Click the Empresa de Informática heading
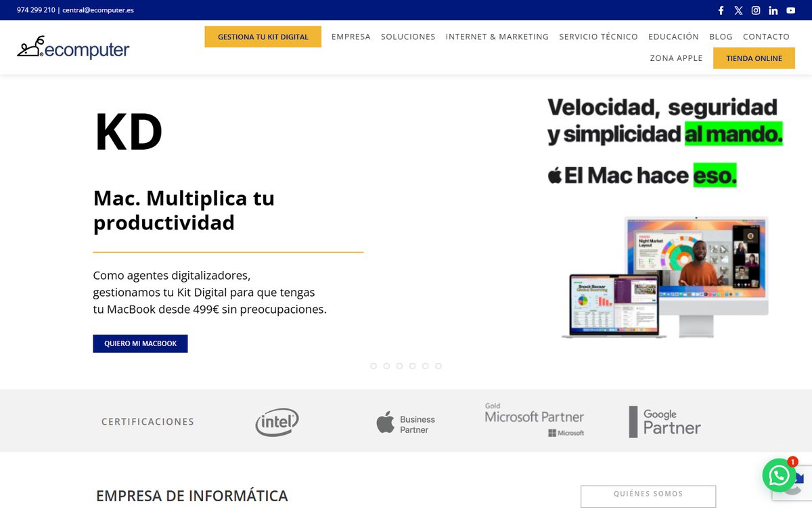This screenshot has width=812, height=508. 192,496
